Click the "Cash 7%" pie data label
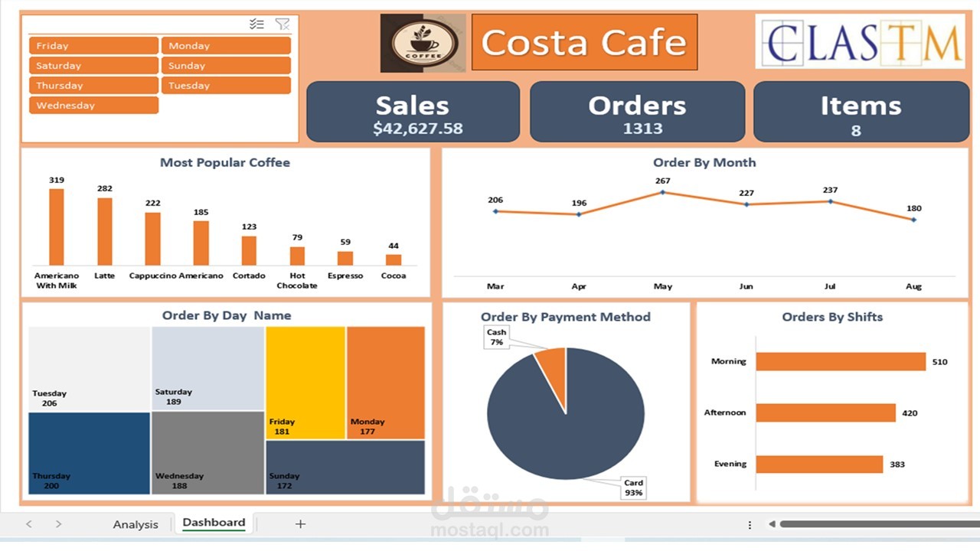 (497, 337)
